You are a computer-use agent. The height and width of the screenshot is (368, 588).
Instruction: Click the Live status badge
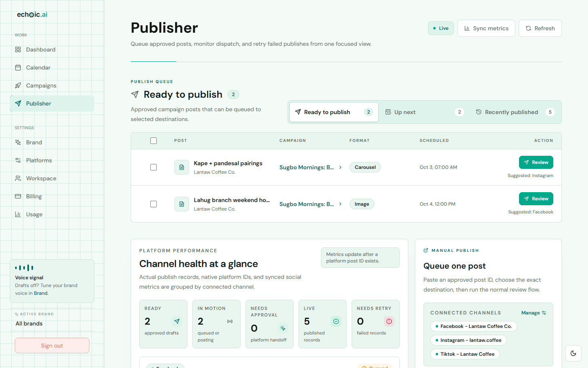[441, 28]
